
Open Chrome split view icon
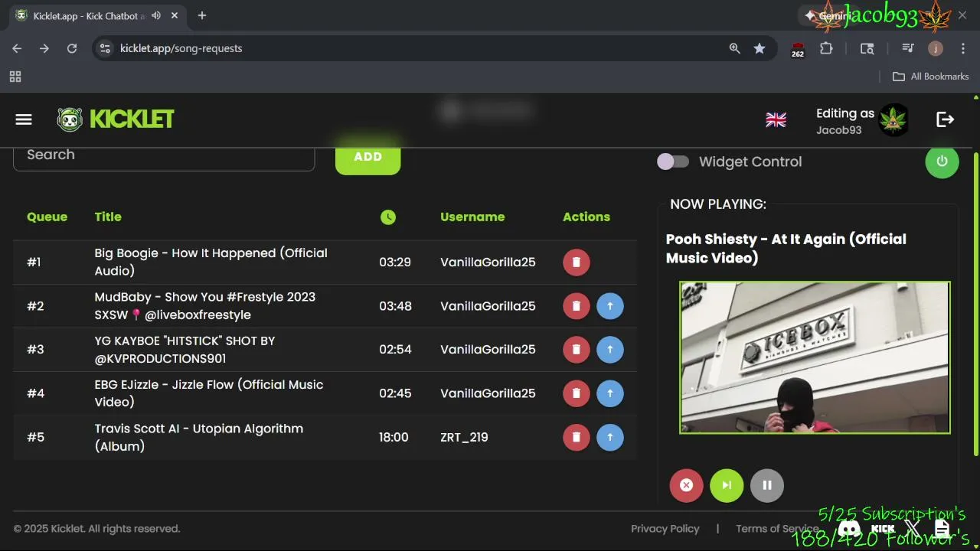click(x=867, y=48)
